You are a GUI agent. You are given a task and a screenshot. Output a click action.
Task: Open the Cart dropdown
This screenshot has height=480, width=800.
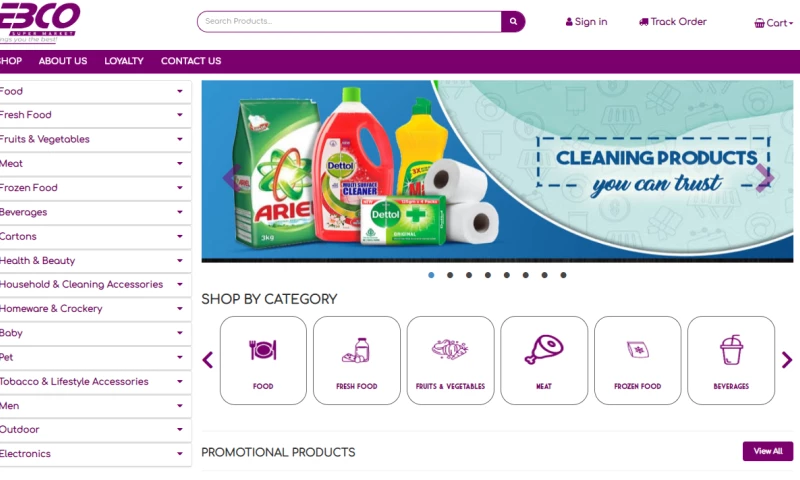773,23
